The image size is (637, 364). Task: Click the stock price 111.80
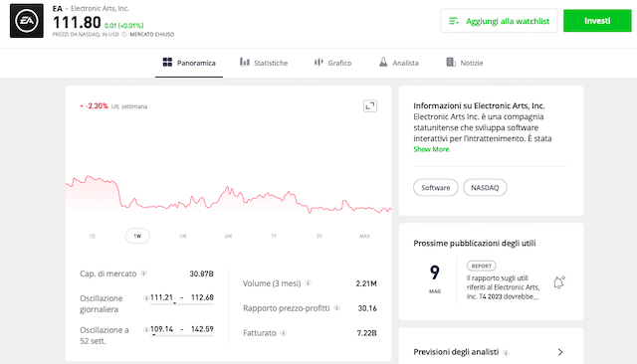click(x=77, y=22)
